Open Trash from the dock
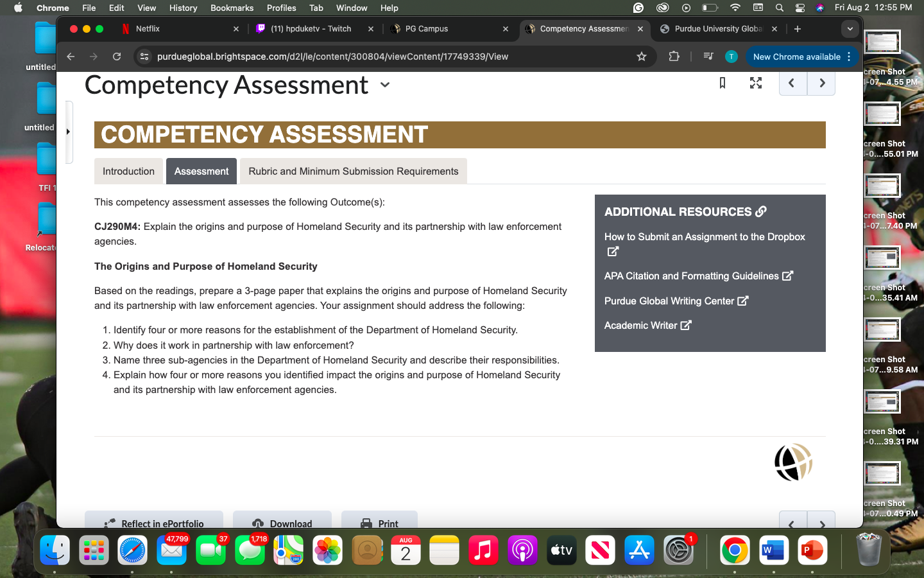This screenshot has width=924, height=578. tap(869, 549)
